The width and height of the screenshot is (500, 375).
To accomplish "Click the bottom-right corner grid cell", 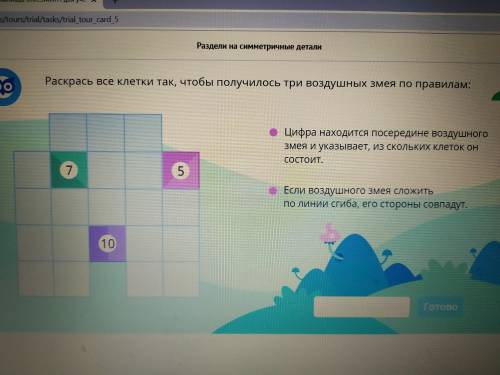I will (181, 279).
